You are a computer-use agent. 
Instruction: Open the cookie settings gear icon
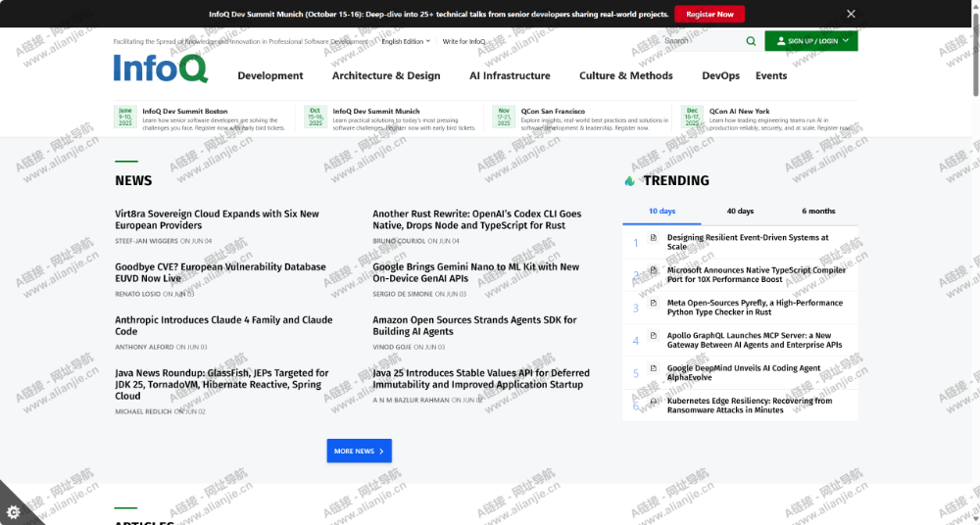click(x=13, y=512)
